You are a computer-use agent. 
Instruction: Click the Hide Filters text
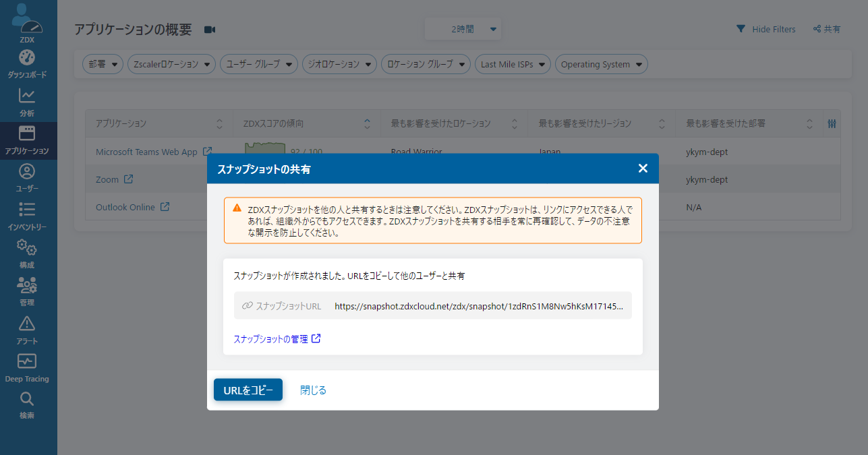[x=774, y=29]
